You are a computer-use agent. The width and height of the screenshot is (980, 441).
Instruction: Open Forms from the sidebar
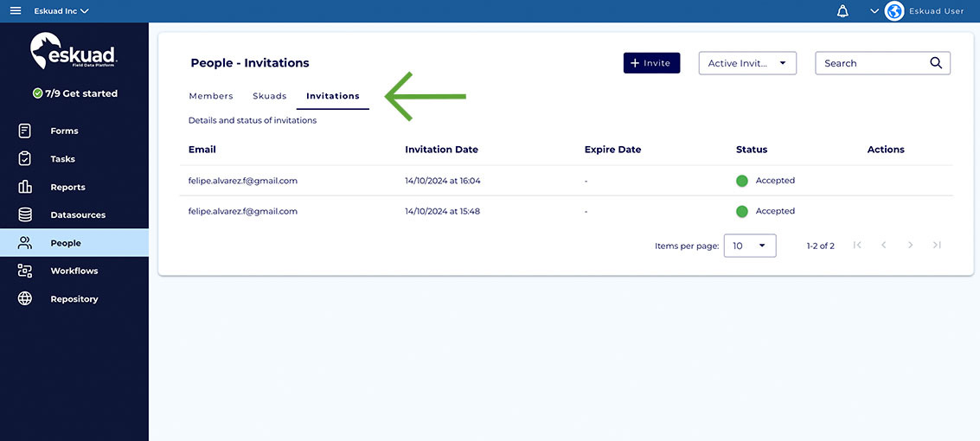point(64,131)
